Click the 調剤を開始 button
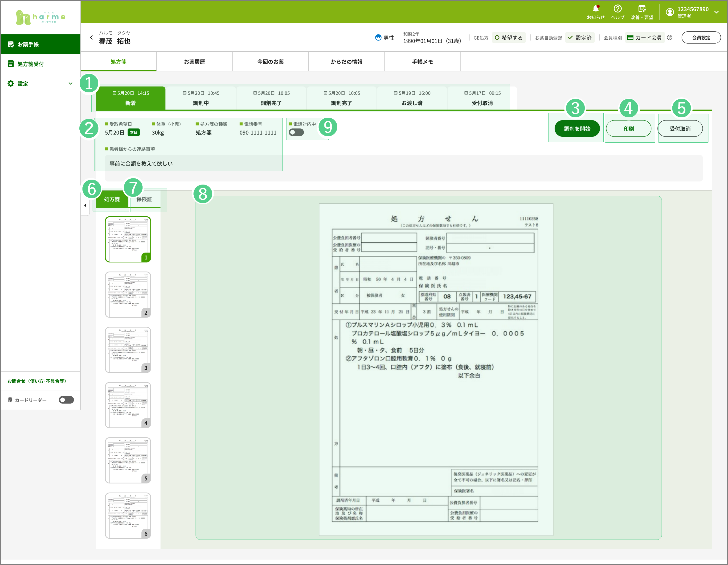Viewport: 728px width, 565px height. click(577, 129)
